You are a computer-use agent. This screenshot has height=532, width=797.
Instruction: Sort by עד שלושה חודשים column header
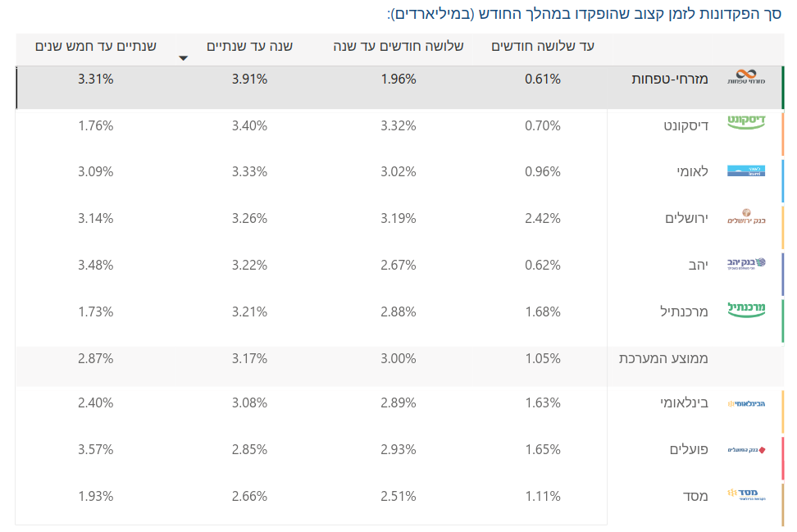[x=542, y=47]
